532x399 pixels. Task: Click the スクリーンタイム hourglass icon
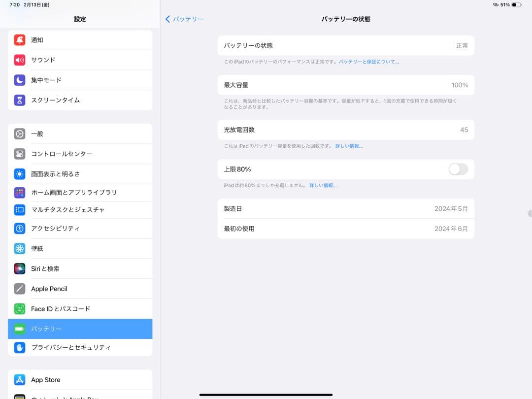[x=20, y=100]
